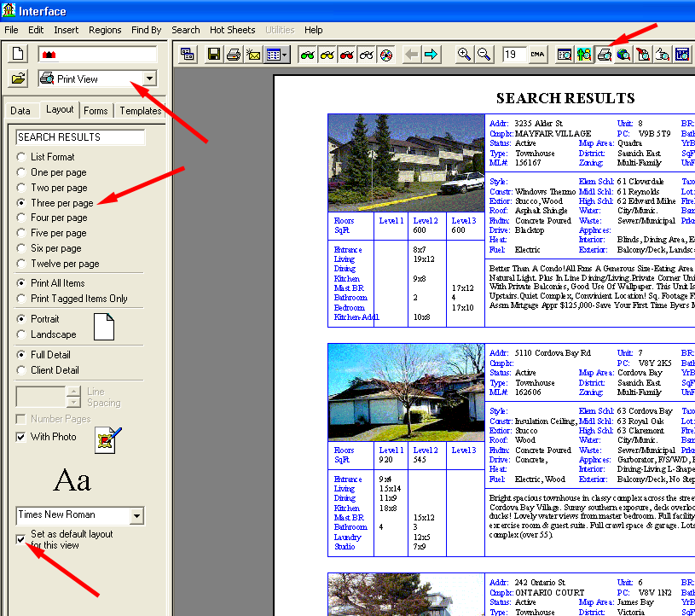Open the Regions menu
This screenshot has width=695, height=616.
[105, 30]
